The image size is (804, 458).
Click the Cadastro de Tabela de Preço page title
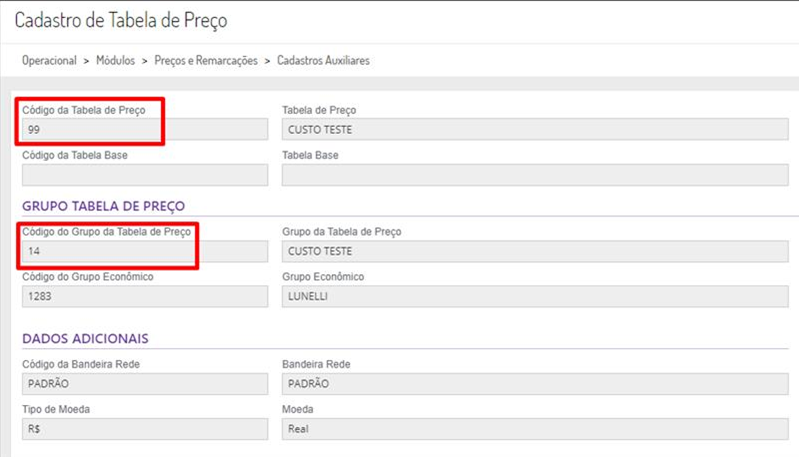121,20
